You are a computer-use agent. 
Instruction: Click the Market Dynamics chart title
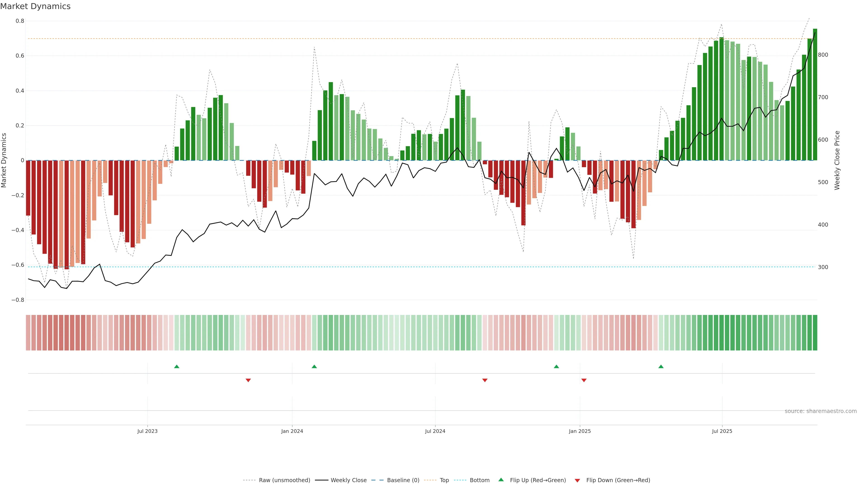pyautogui.click(x=35, y=6)
